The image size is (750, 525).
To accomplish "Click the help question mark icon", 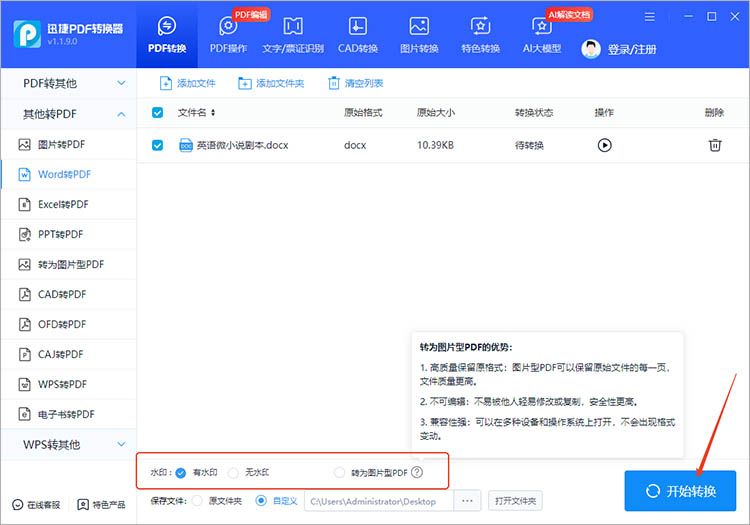I will (417, 472).
